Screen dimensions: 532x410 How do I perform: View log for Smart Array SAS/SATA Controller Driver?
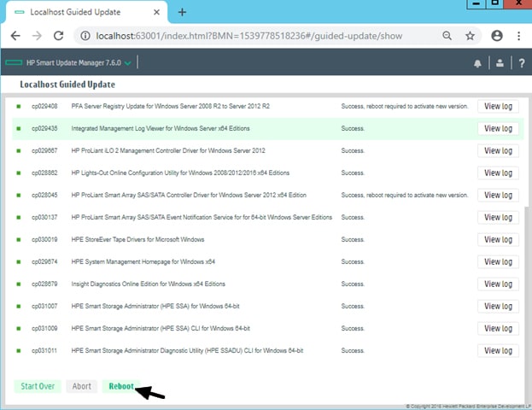tap(498, 195)
